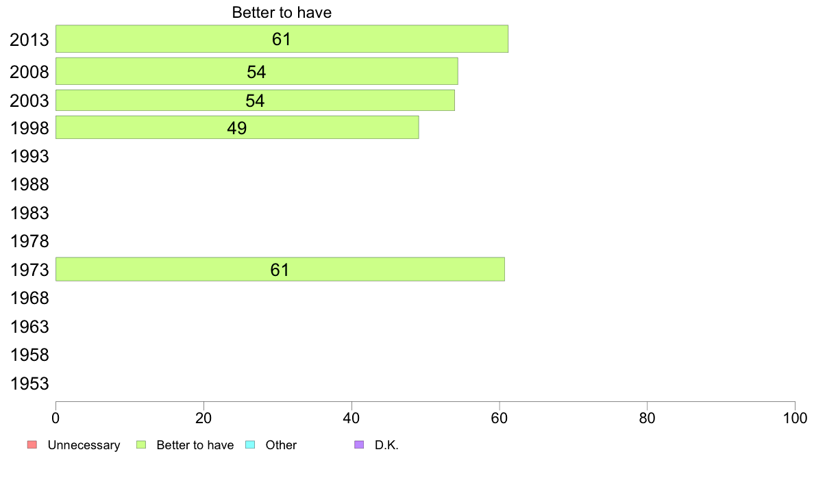Click the Unnecessary legend label
Viewport: 814px width, 504px height.
tap(84, 445)
